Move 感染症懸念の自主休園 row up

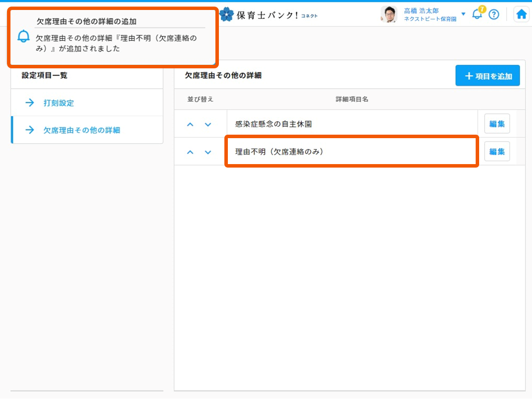click(190, 124)
